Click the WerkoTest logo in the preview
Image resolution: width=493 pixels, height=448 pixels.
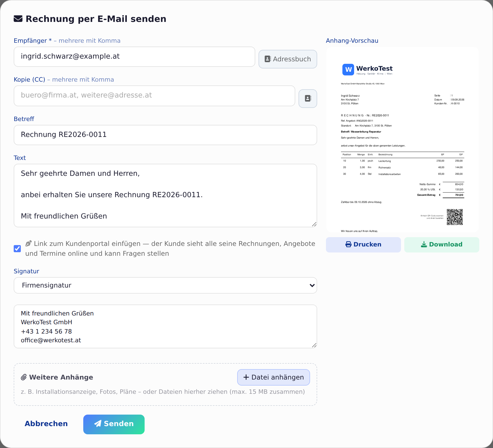[x=367, y=70]
